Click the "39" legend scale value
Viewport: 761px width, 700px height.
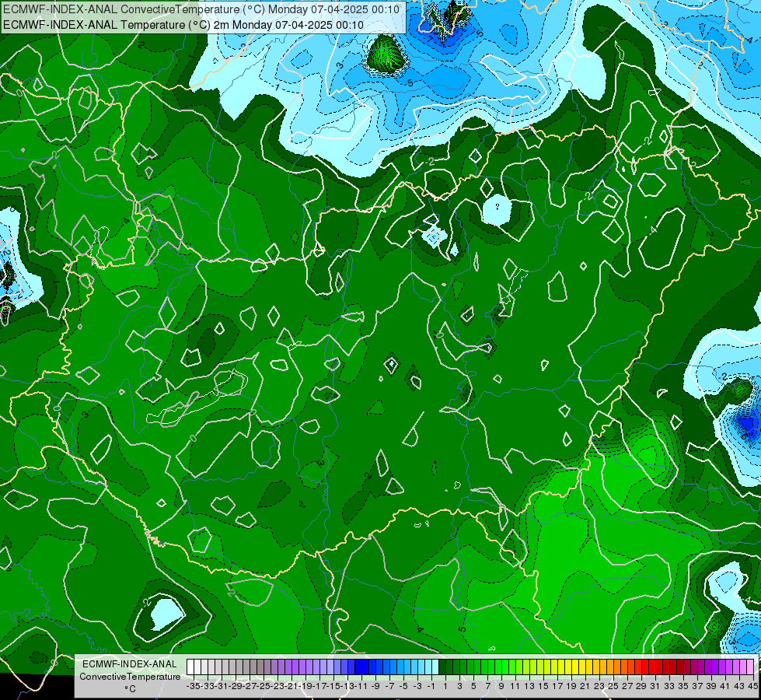(711, 686)
